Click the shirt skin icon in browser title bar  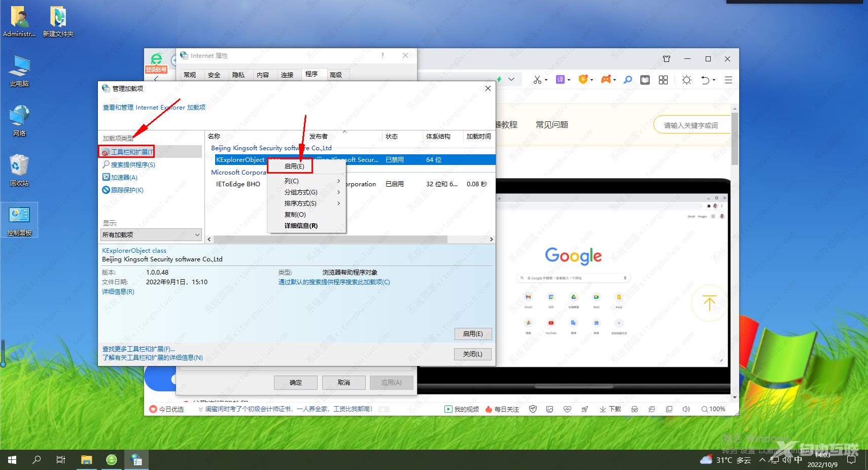[x=667, y=59]
